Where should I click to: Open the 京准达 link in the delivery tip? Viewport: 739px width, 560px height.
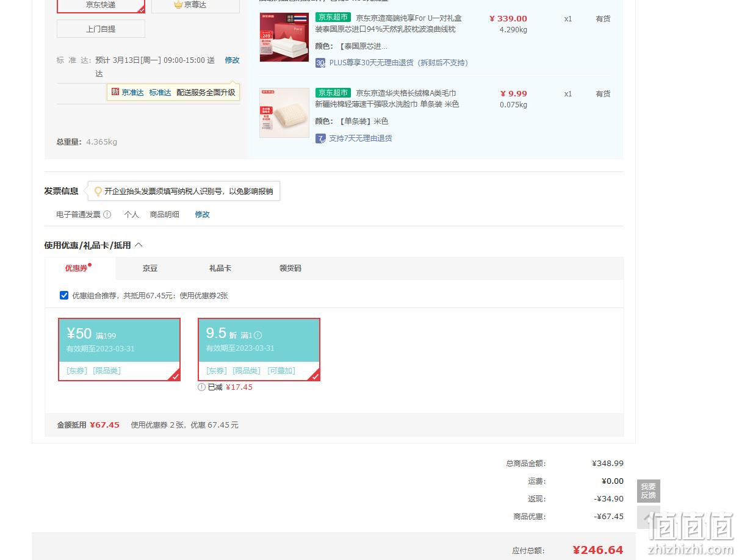(132, 93)
